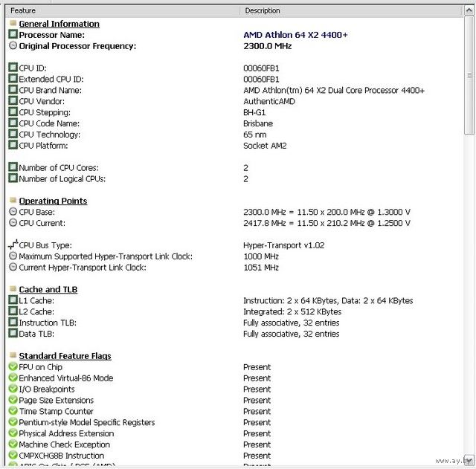This screenshot has height=469, width=476.
Task: Click the L2 Cache chip icon
Action: (13, 311)
